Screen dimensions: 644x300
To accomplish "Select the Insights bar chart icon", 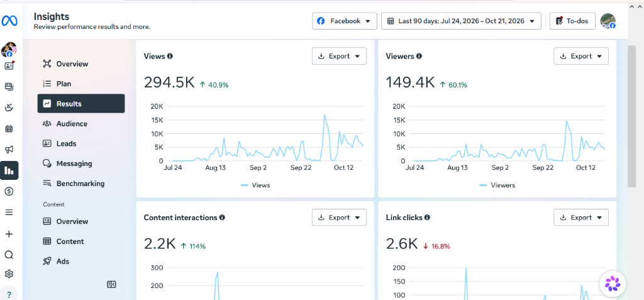I will click(9, 170).
